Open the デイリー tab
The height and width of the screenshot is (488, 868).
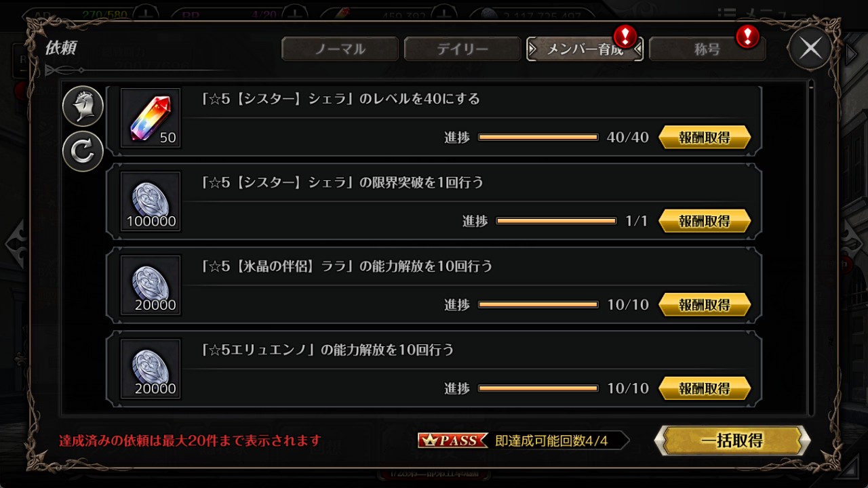[462, 49]
